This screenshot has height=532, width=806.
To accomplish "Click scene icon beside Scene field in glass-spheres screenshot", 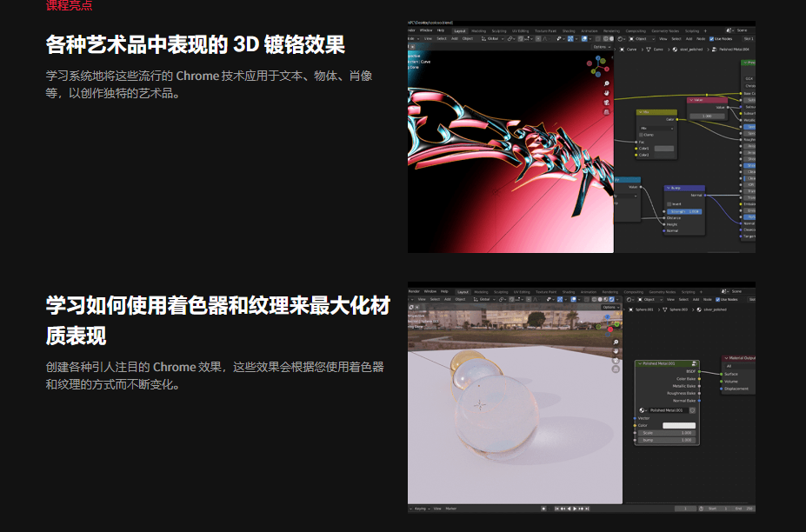I will (x=725, y=291).
